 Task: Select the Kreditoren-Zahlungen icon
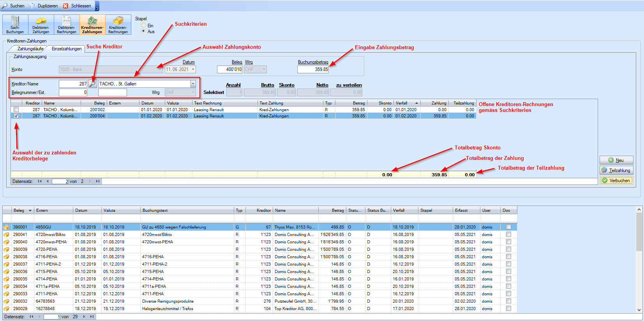[x=92, y=25]
